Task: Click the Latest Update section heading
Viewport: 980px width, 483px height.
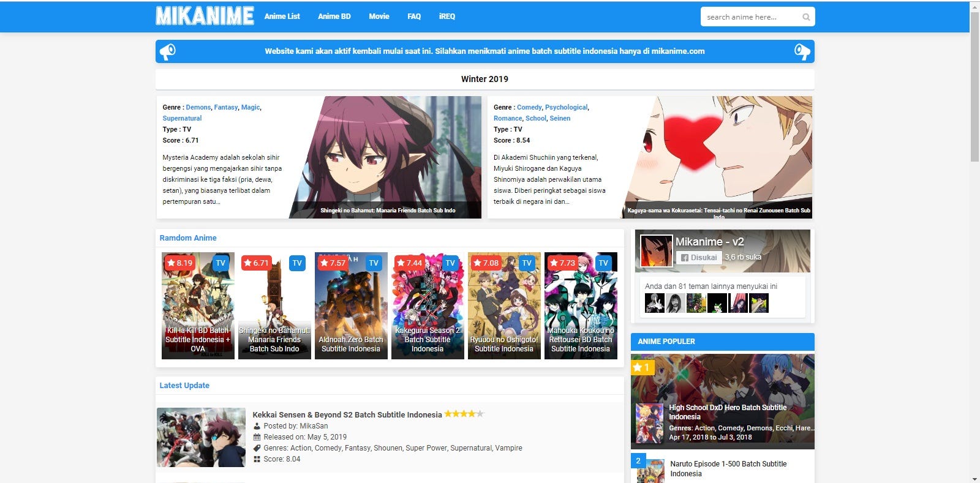Action: click(184, 385)
